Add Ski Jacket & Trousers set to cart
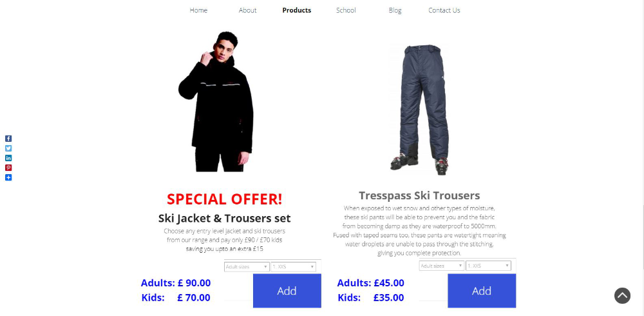This screenshot has height=316, width=644. click(x=287, y=291)
